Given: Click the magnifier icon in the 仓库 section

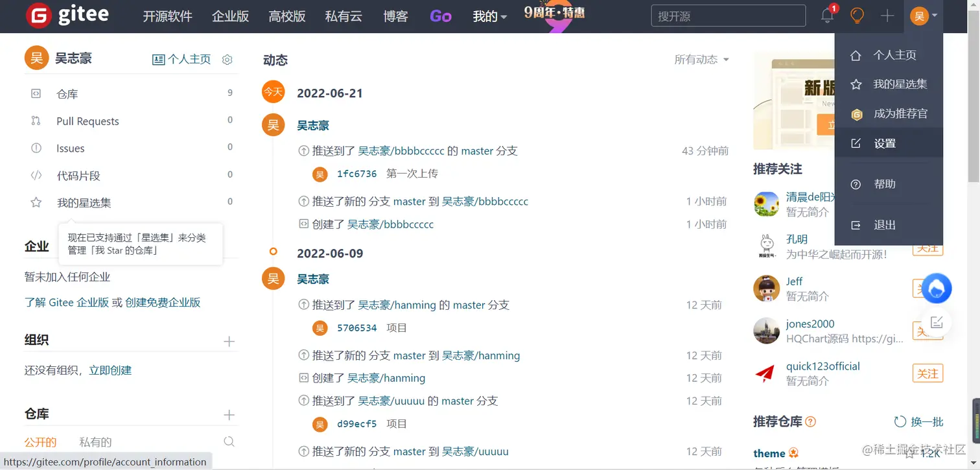Looking at the screenshot, I should point(229,441).
